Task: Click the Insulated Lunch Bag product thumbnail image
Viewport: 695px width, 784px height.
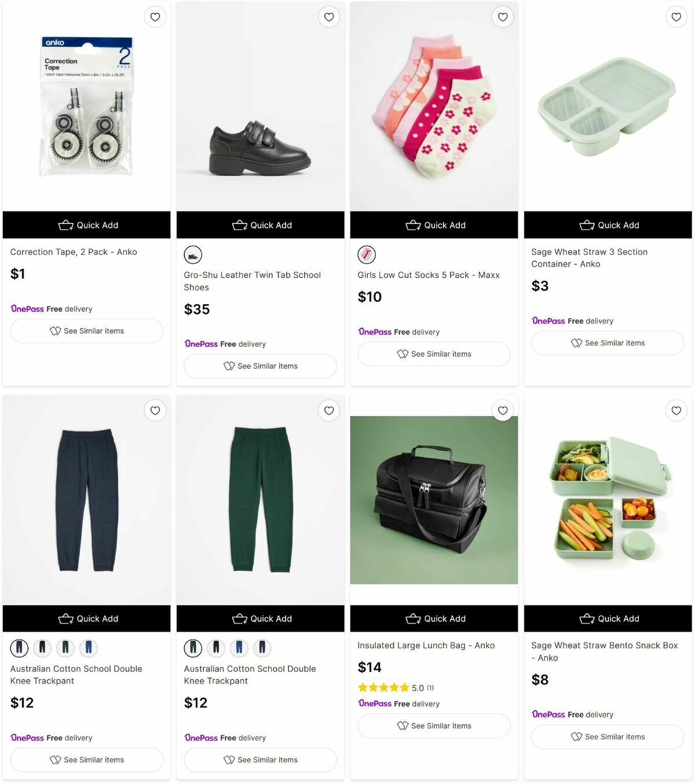Action: click(x=433, y=501)
